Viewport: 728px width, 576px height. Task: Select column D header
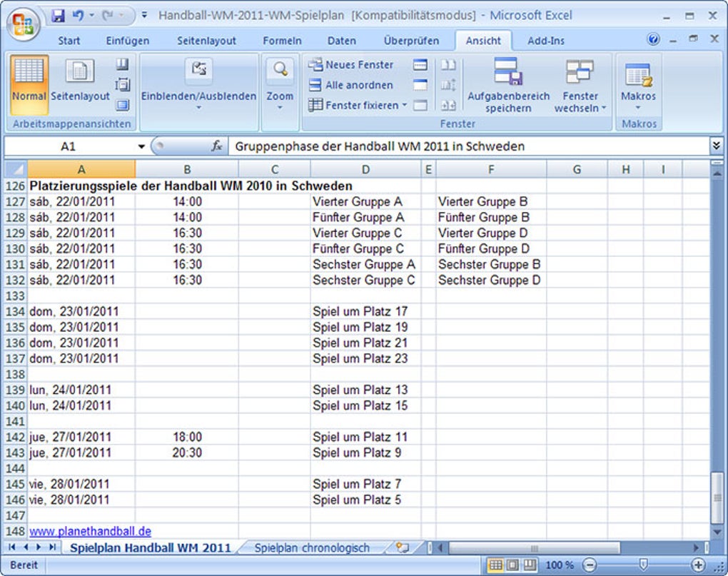coord(366,169)
